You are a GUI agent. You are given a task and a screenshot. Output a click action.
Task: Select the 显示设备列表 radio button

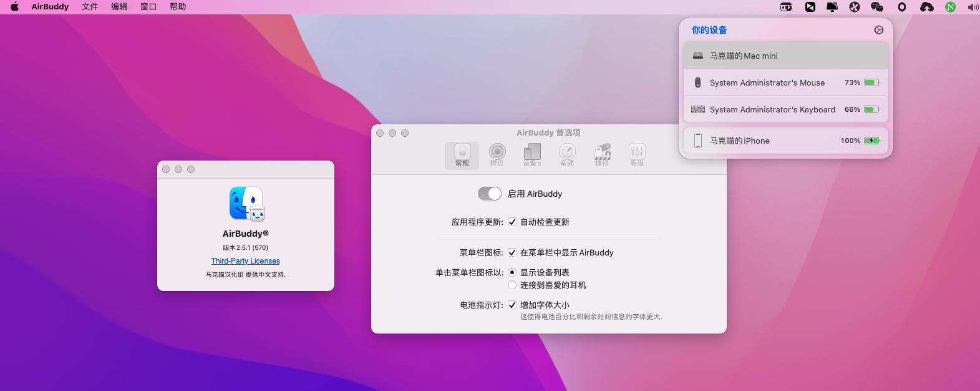pos(512,272)
